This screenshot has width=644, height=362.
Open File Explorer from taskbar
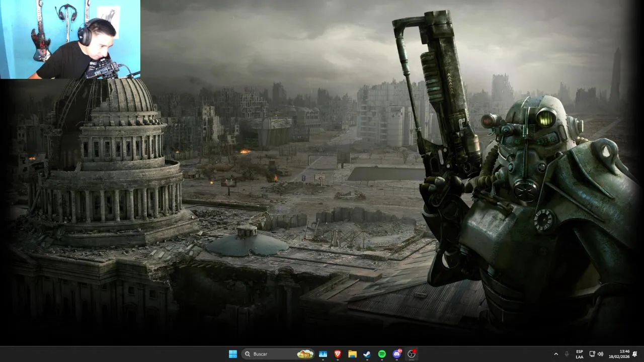point(352,354)
